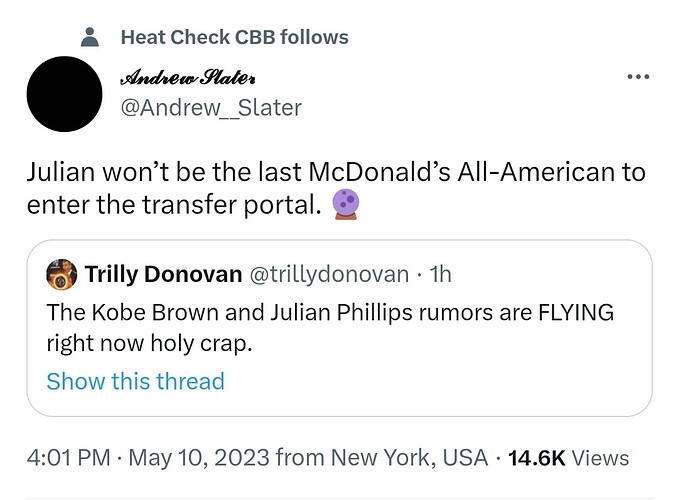Screen dimensions: 678x500
Task: Click the "right now holy crap" line
Action: [x=149, y=344]
